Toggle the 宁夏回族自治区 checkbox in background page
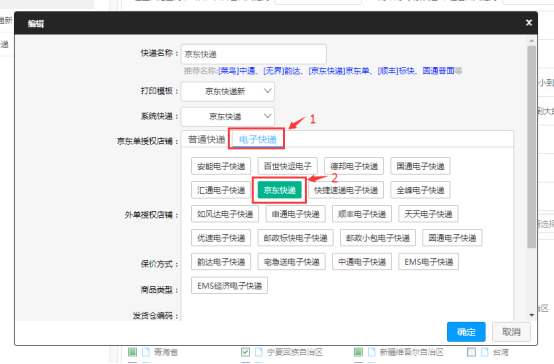The width and height of the screenshot is (554, 364). 245,352
